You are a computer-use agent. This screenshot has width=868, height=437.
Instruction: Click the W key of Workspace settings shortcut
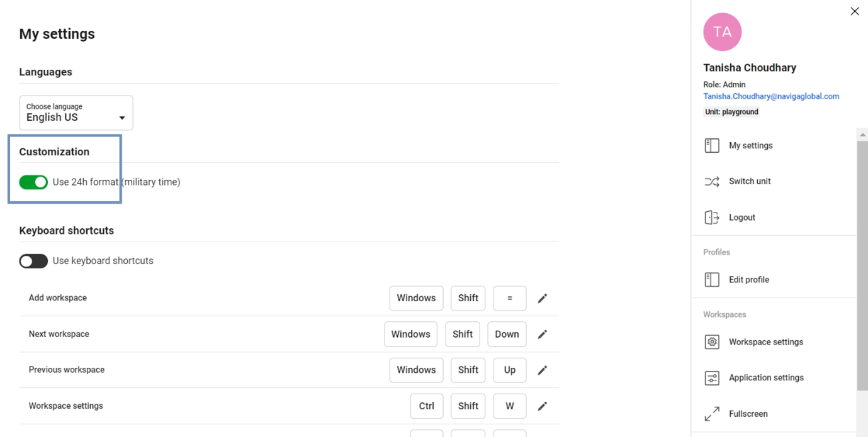click(509, 406)
